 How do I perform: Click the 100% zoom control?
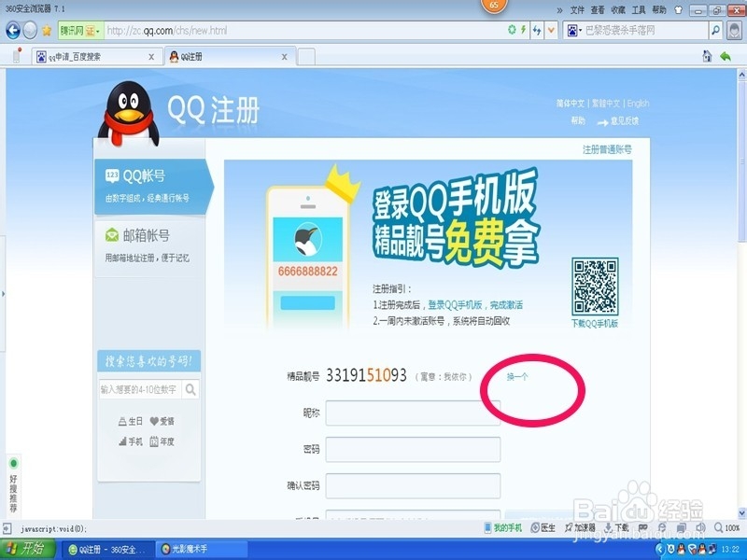727,527
